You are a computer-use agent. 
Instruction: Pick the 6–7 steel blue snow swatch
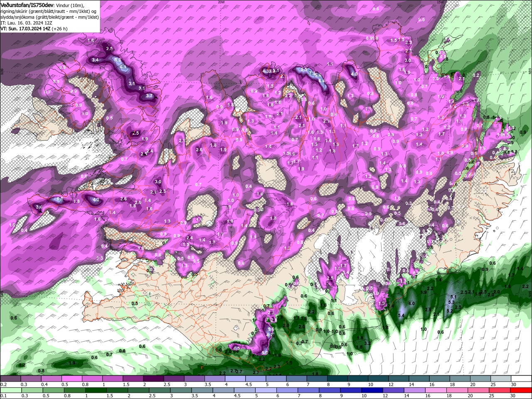coord(296,379)
